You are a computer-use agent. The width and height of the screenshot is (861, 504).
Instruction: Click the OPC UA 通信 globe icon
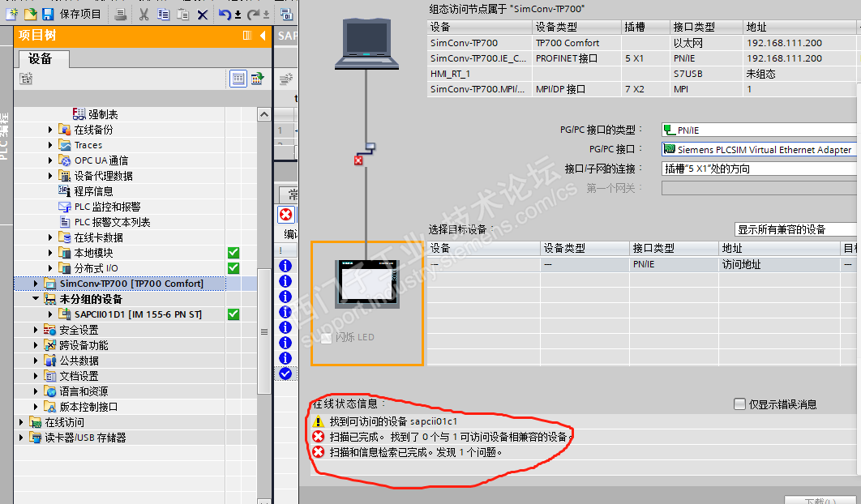[65, 160]
